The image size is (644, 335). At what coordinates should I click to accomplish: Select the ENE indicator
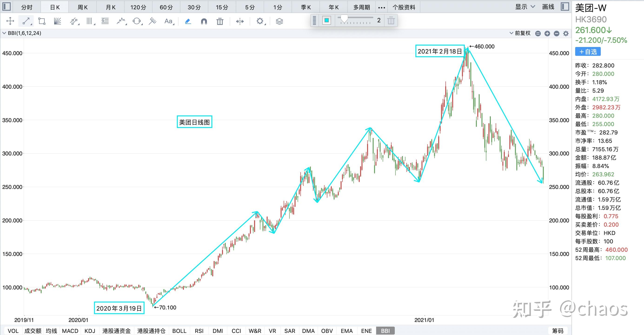[x=366, y=331]
